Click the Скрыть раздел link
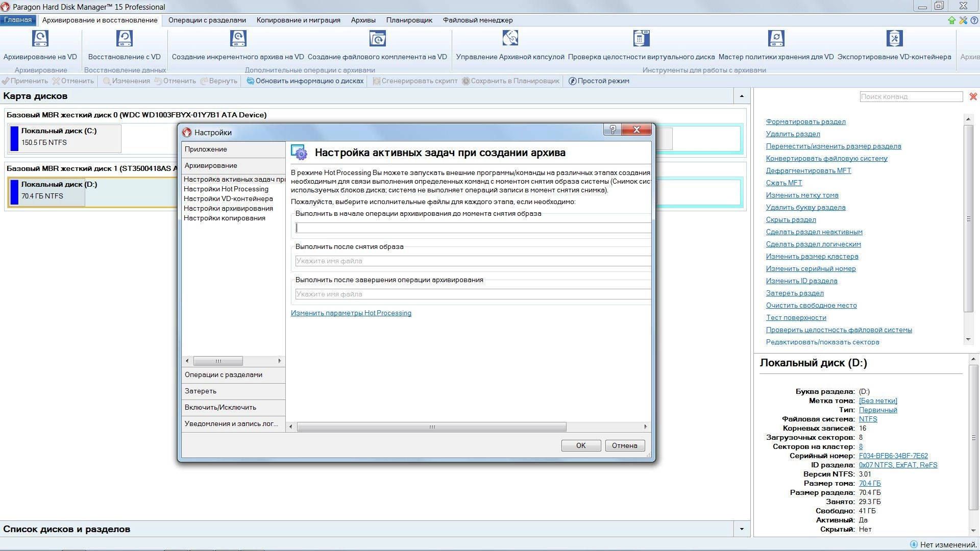The height and width of the screenshot is (551, 980). (791, 219)
